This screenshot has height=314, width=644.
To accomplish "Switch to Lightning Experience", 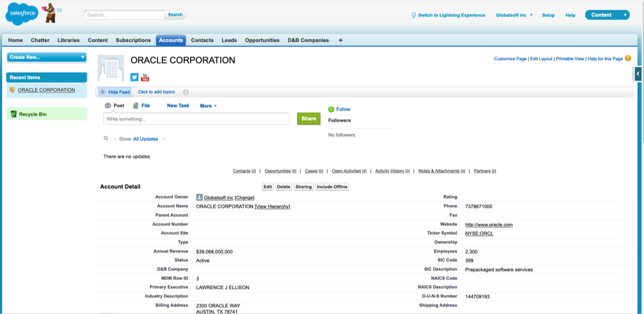I will pyautogui.click(x=448, y=15).
